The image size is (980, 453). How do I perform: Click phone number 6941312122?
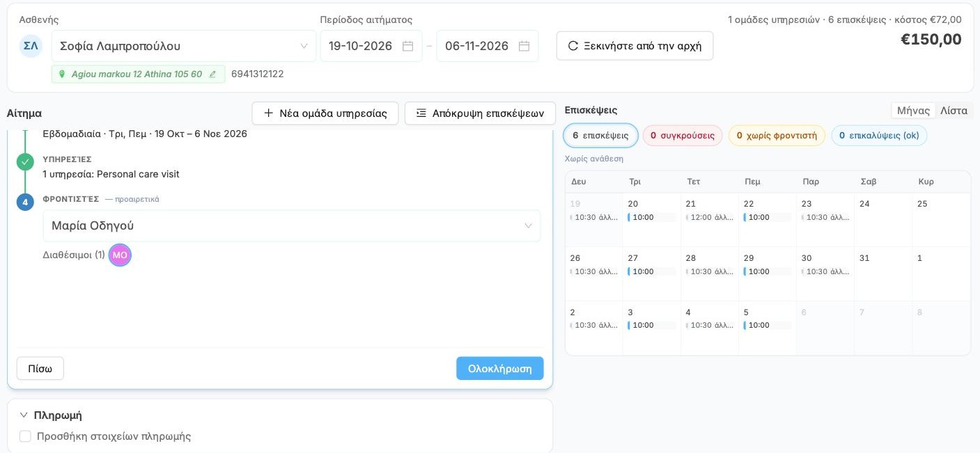click(258, 74)
